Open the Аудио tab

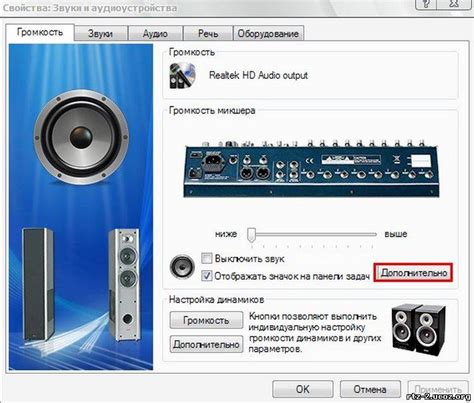pyautogui.click(x=155, y=34)
